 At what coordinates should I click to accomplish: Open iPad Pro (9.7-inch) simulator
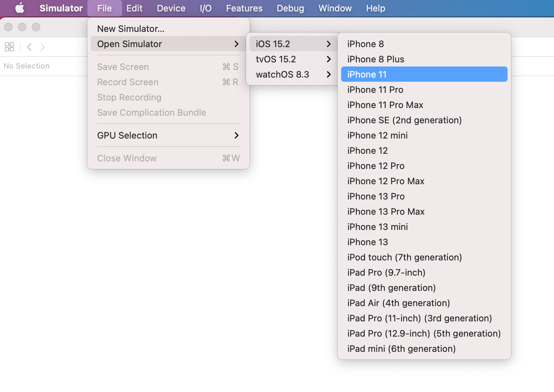424,273
